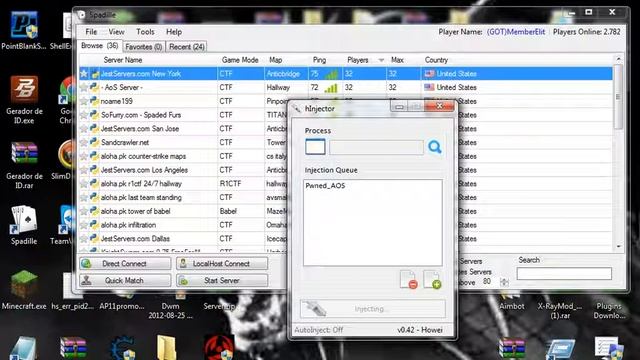The height and width of the screenshot is (360, 640).
Task: Open Gerador de ID.rar archive icon
Action: (x=24, y=165)
